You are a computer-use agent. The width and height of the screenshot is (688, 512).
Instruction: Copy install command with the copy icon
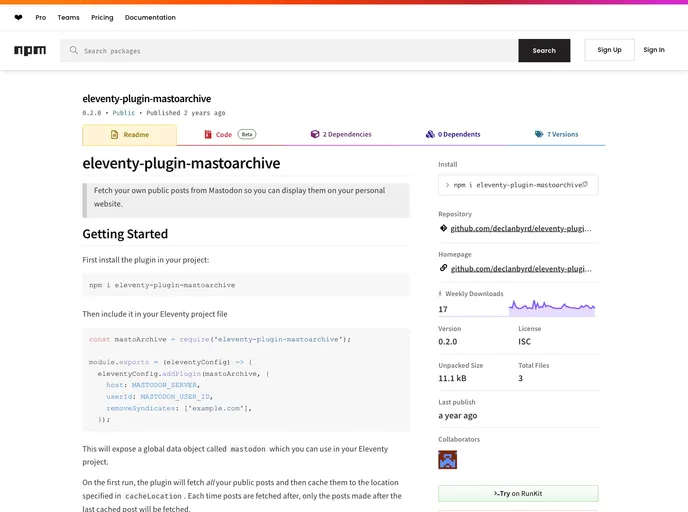585,184
